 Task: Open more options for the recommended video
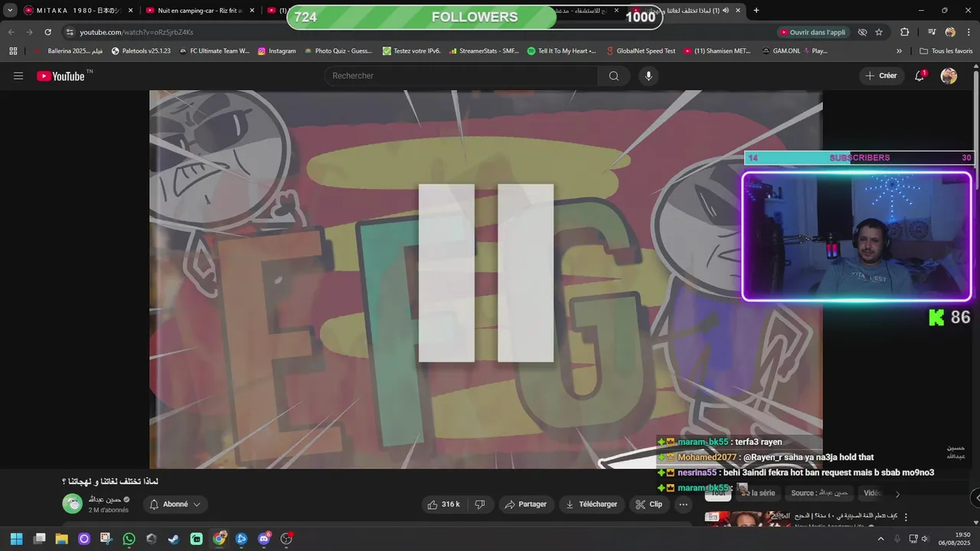pyautogui.click(x=906, y=517)
